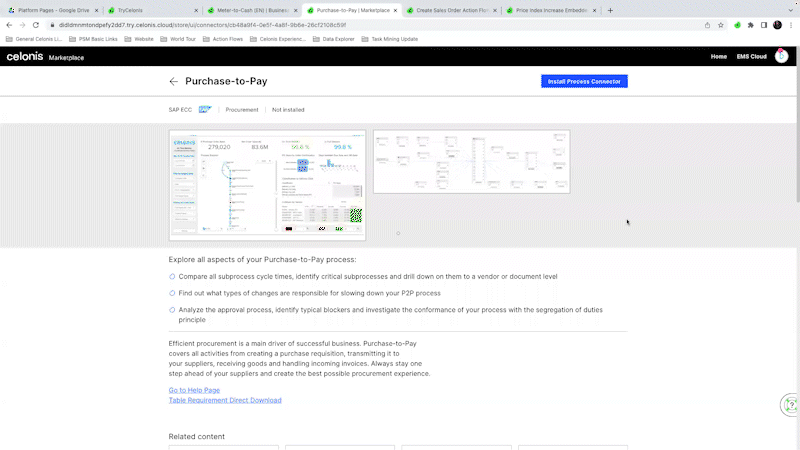Viewport: 800px width, 450px height.
Task: Switch to the Platform Pages Google Drive tab
Action: click(x=53, y=10)
